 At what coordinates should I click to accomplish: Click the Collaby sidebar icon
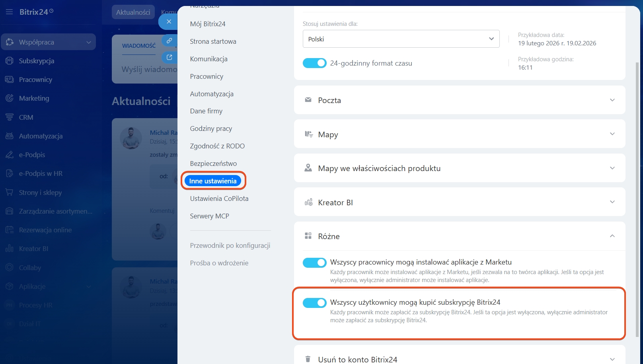click(x=10, y=268)
